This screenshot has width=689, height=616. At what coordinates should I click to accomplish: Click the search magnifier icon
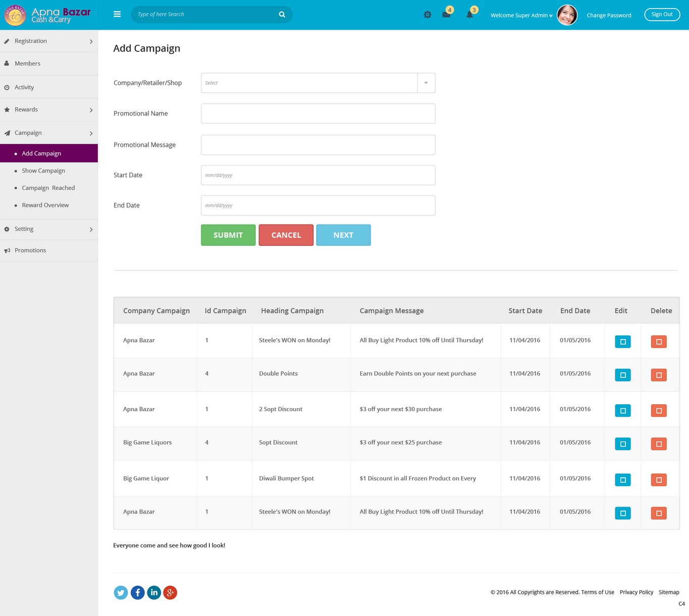click(x=282, y=15)
